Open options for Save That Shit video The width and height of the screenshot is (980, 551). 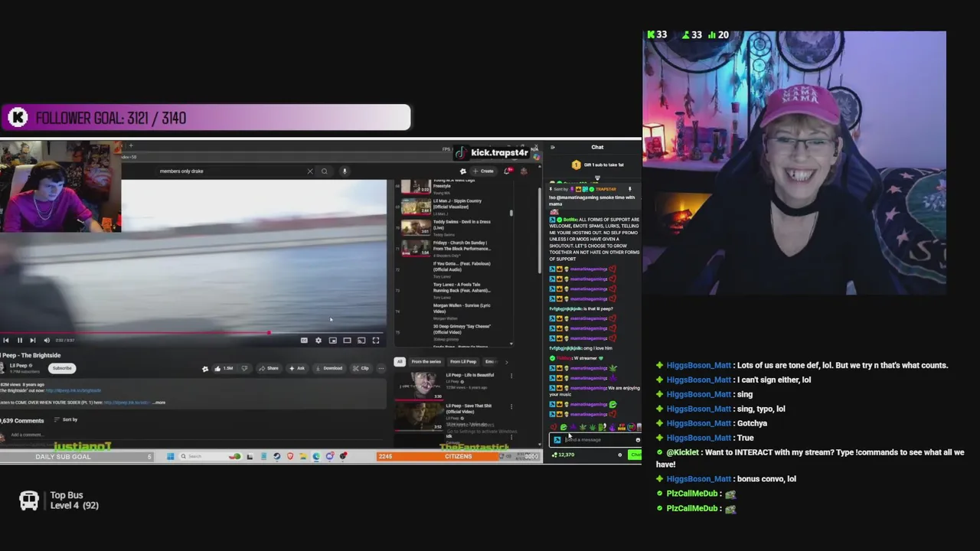511,406
